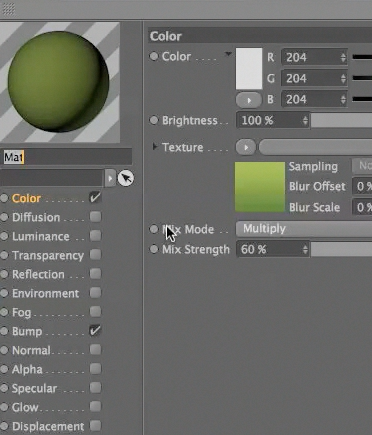This screenshot has width=372, height=435.
Task: Enable the Reflection channel checkbox
Action: point(95,274)
